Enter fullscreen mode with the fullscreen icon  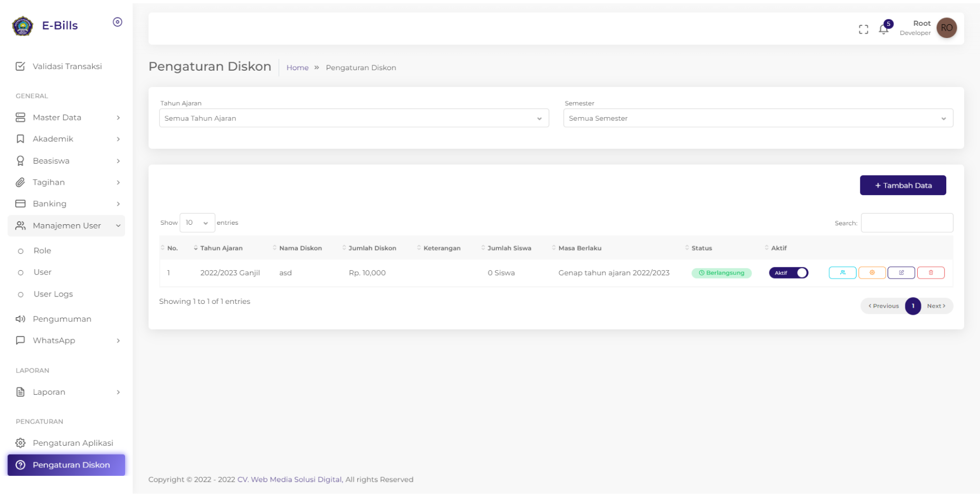[863, 30]
